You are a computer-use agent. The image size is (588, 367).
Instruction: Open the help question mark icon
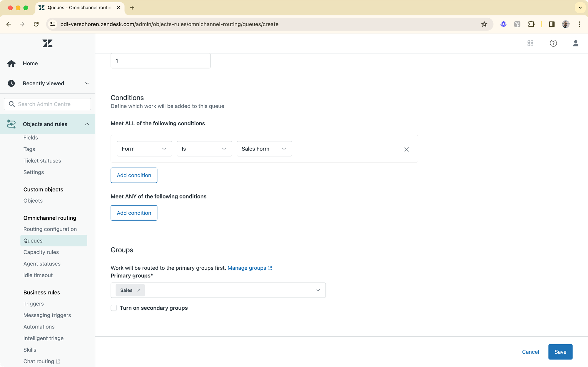tap(553, 43)
